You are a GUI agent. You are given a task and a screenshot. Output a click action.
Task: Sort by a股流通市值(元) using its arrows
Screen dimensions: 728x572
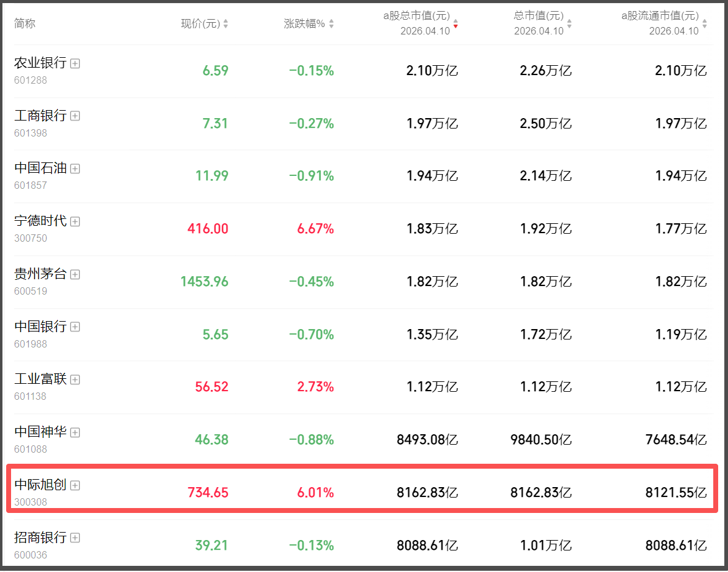(x=705, y=24)
